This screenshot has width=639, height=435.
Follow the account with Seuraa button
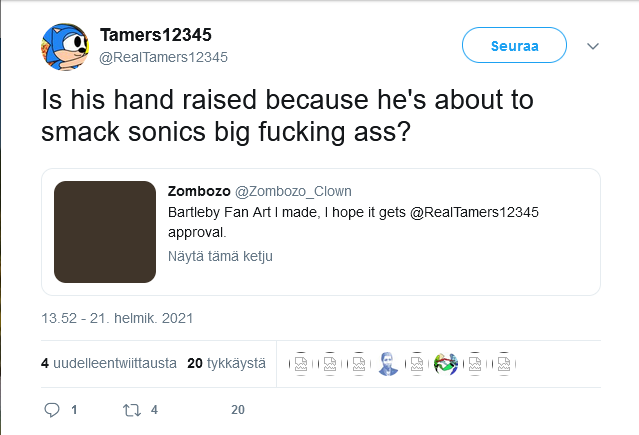click(514, 46)
